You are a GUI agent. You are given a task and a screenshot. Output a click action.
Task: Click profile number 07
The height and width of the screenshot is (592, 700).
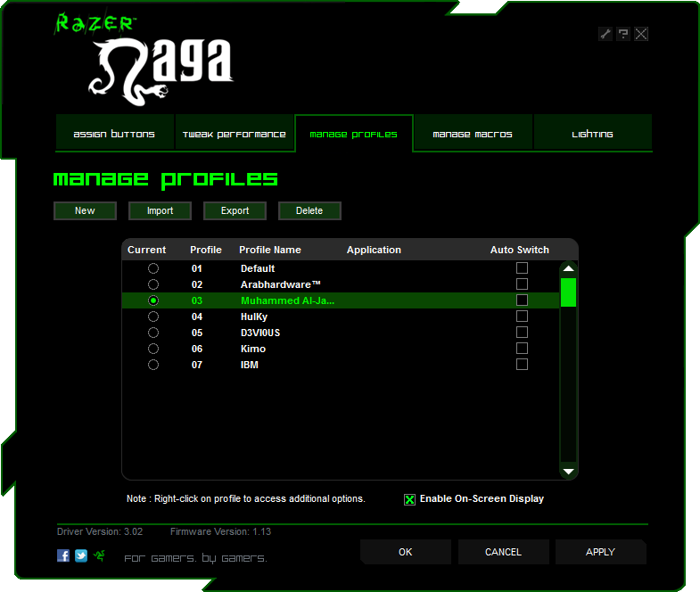197,365
